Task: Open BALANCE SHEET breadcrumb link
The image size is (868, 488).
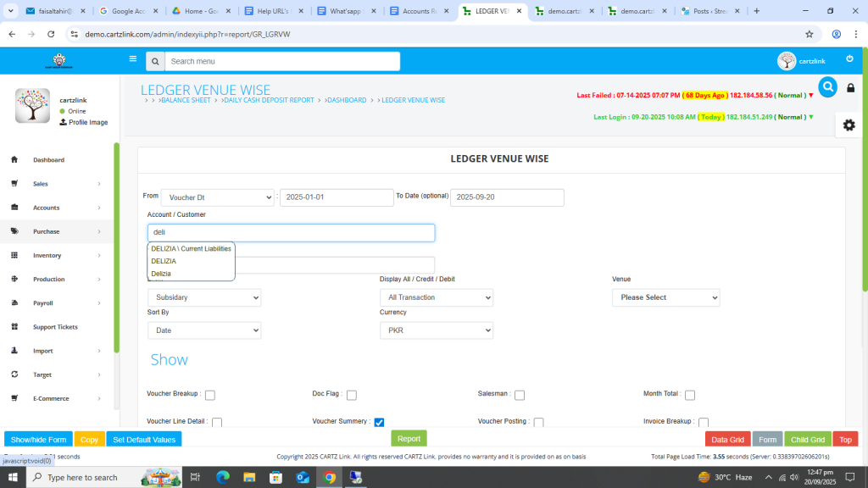Action: click(x=186, y=100)
